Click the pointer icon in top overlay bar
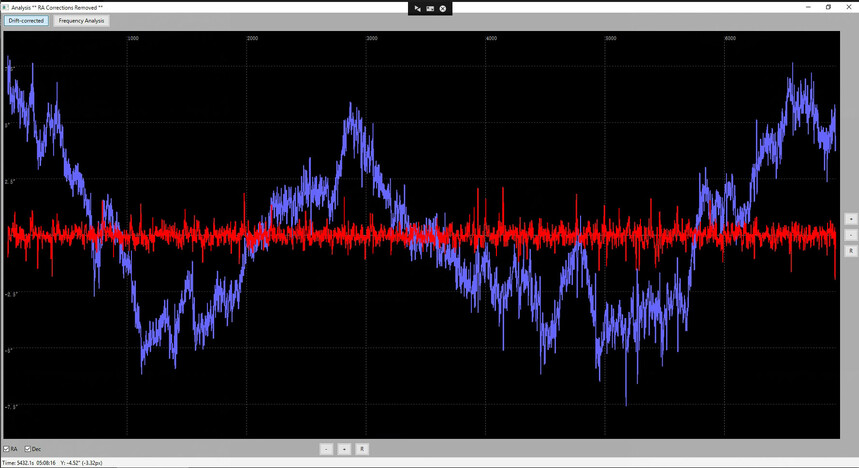859x468 pixels. click(x=417, y=8)
